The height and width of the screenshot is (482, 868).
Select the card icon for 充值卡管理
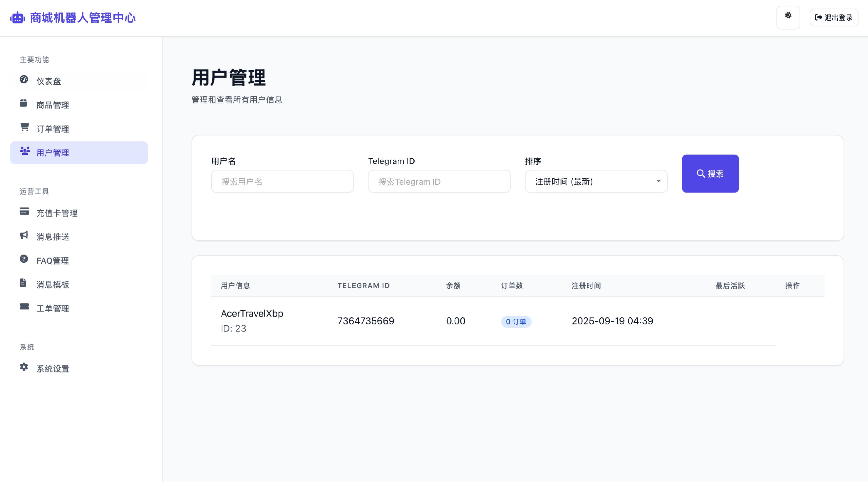24,212
